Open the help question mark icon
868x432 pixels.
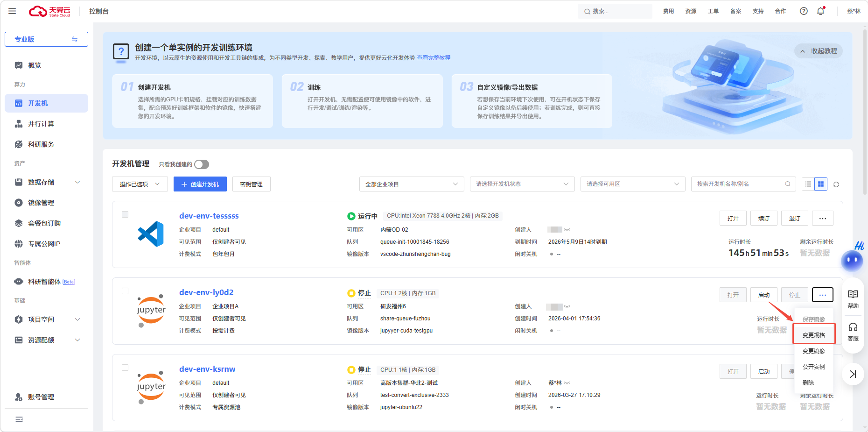[804, 11]
